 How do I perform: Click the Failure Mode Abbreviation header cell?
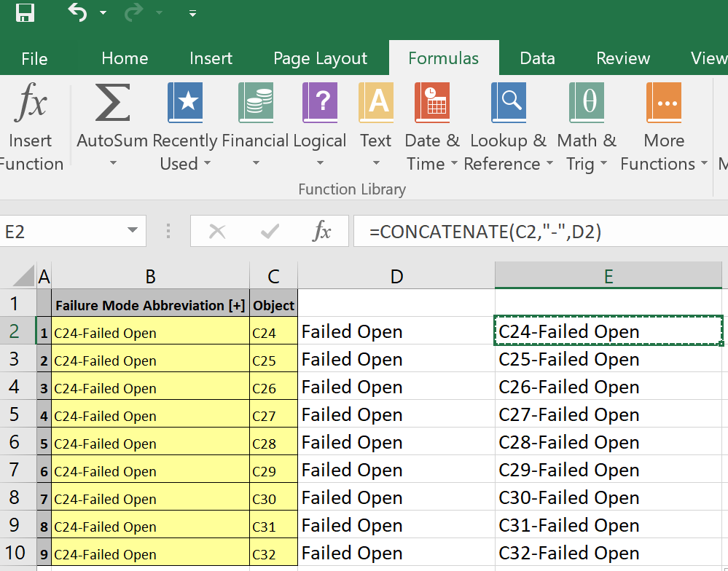click(150, 304)
